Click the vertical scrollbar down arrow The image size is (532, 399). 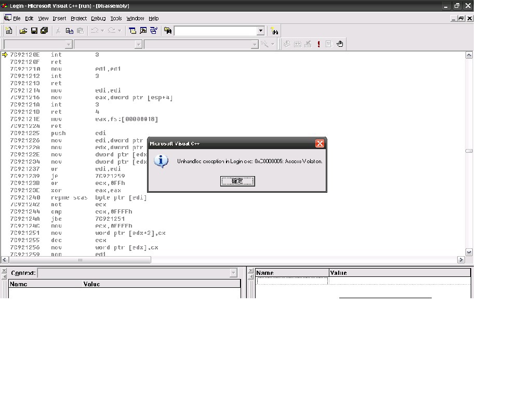(x=469, y=252)
